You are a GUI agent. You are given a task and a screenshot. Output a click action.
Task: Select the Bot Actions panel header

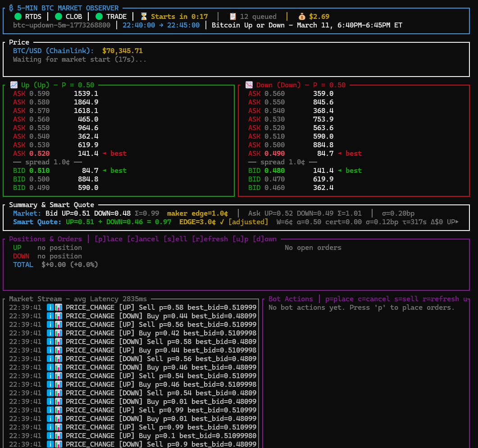click(x=291, y=299)
